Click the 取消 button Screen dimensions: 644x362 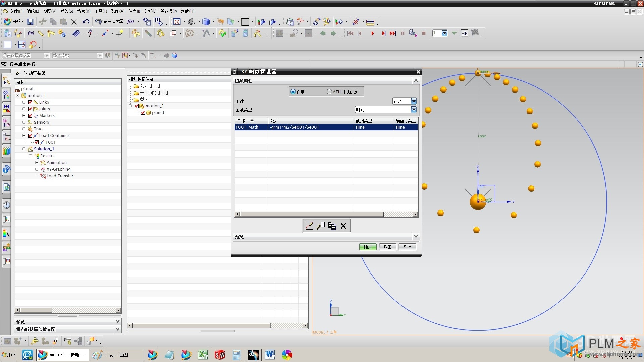(x=407, y=247)
